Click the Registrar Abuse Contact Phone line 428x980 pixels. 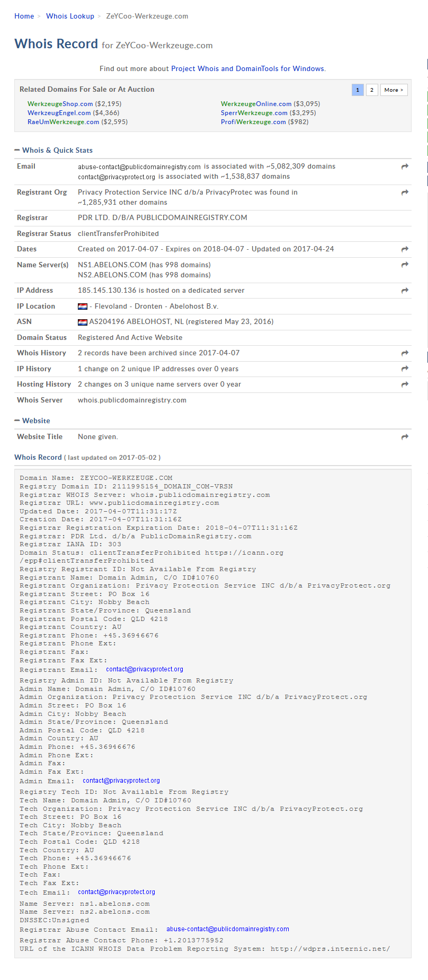121,940
